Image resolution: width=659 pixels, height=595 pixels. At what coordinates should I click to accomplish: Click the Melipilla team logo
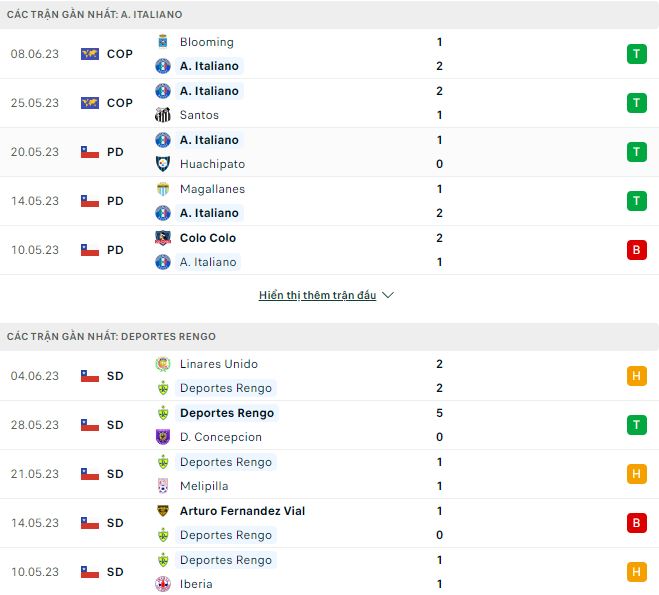click(163, 486)
